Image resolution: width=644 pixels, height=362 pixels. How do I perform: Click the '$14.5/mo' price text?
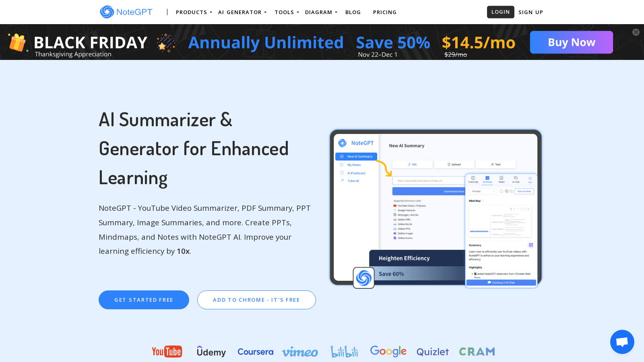point(479,43)
